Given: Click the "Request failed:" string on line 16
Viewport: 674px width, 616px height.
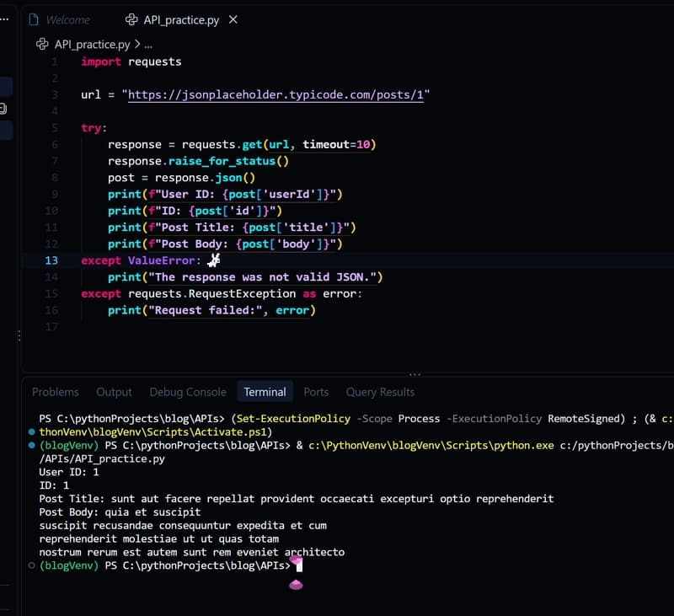Looking at the screenshot, I should (x=205, y=310).
